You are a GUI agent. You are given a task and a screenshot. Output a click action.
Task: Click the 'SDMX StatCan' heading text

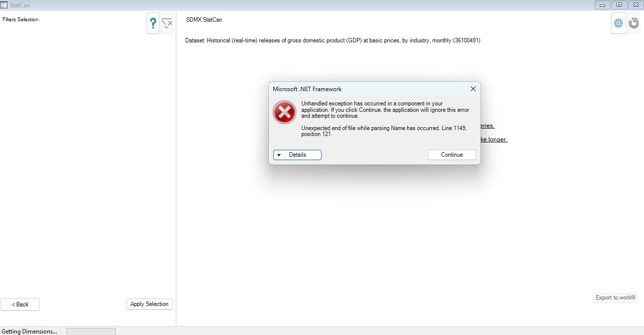tap(204, 20)
